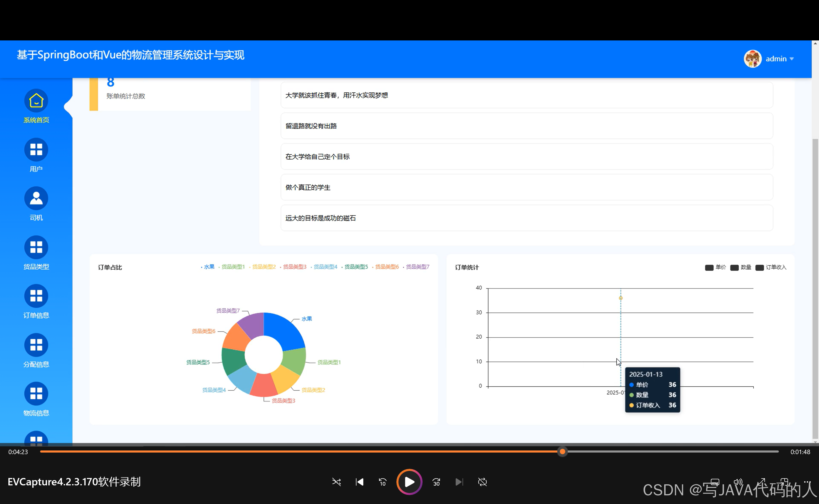This screenshot has width=819, height=504.
Task: Click the admin avatar image
Action: point(753,59)
